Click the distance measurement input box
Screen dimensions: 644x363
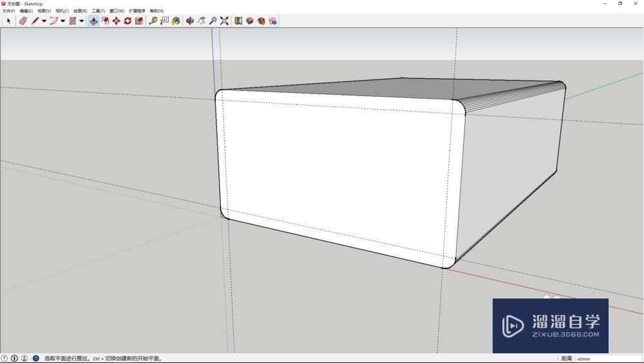(x=609, y=358)
